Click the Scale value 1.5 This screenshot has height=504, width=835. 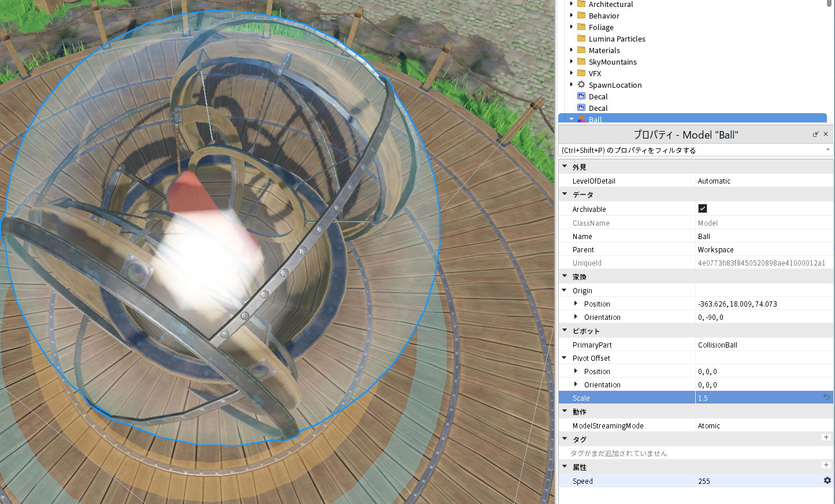point(703,398)
